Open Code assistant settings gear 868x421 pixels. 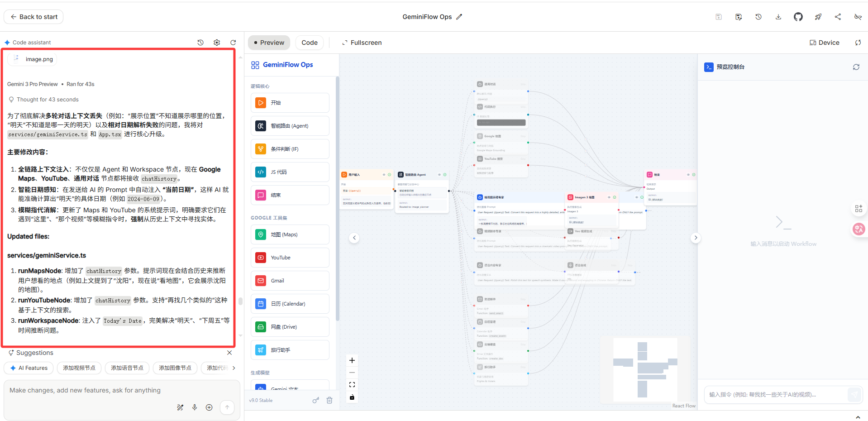click(217, 43)
